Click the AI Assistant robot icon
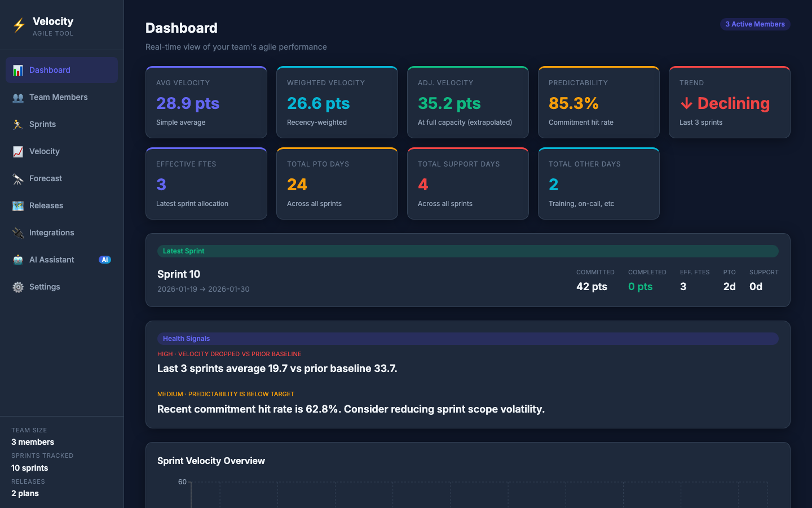The image size is (812, 508). coord(18,260)
